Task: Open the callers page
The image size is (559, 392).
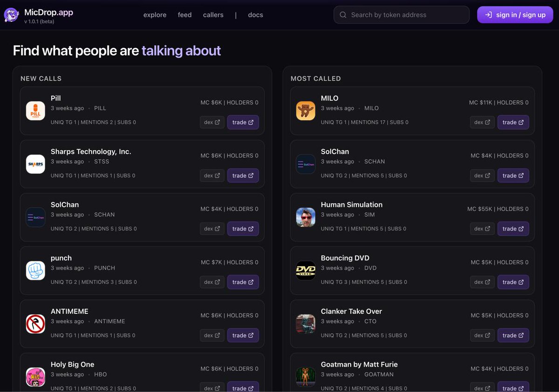Action: 213,15
